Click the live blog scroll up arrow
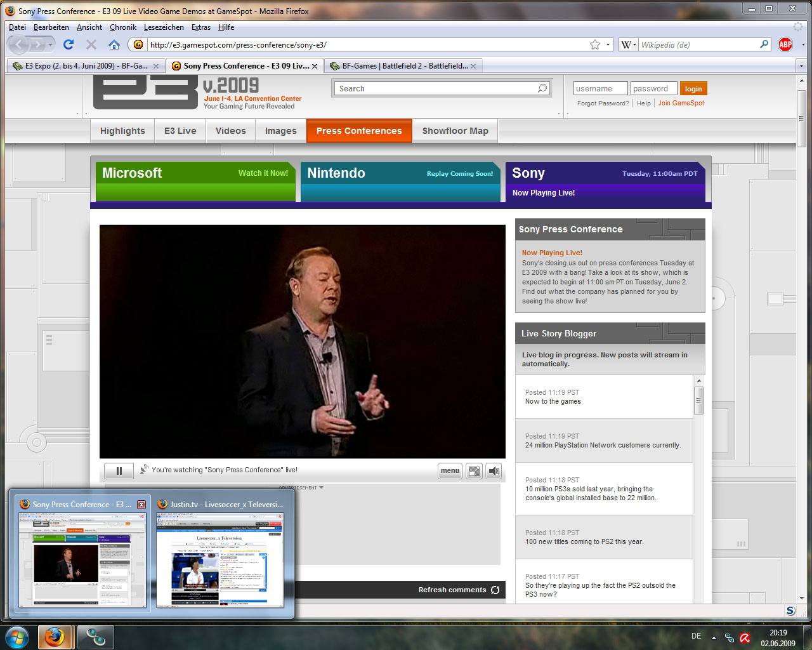 click(699, 381)
